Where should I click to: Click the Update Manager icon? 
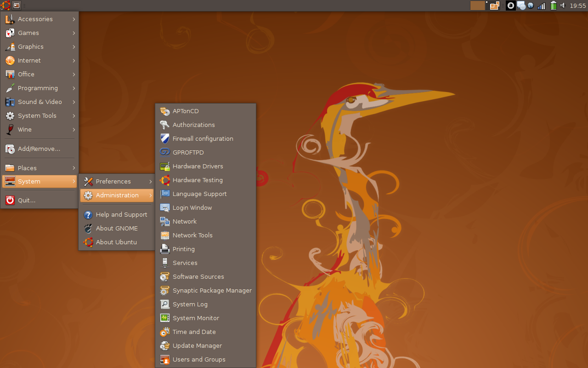(165, 345)
